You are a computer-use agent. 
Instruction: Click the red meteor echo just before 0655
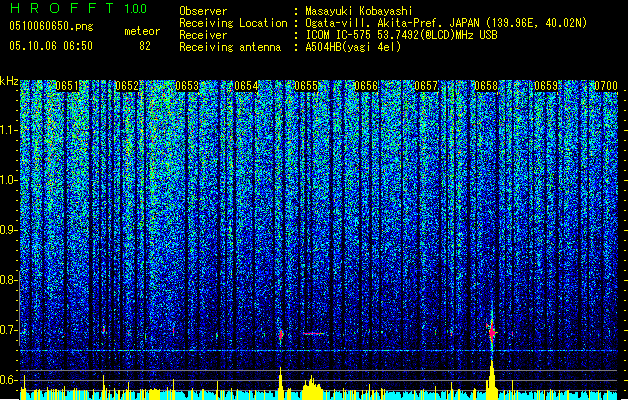click(x=281, y=334)
